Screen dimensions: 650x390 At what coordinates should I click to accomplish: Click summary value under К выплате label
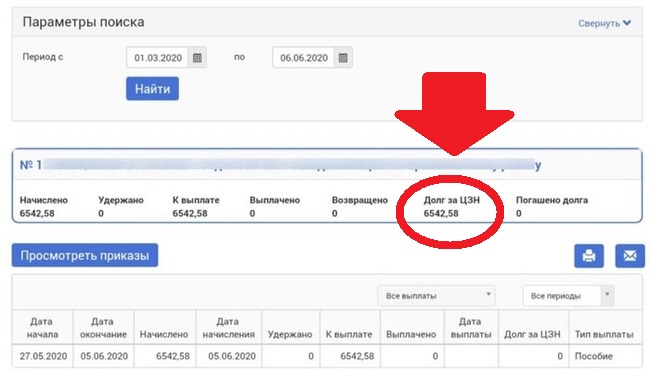(190, 213)
